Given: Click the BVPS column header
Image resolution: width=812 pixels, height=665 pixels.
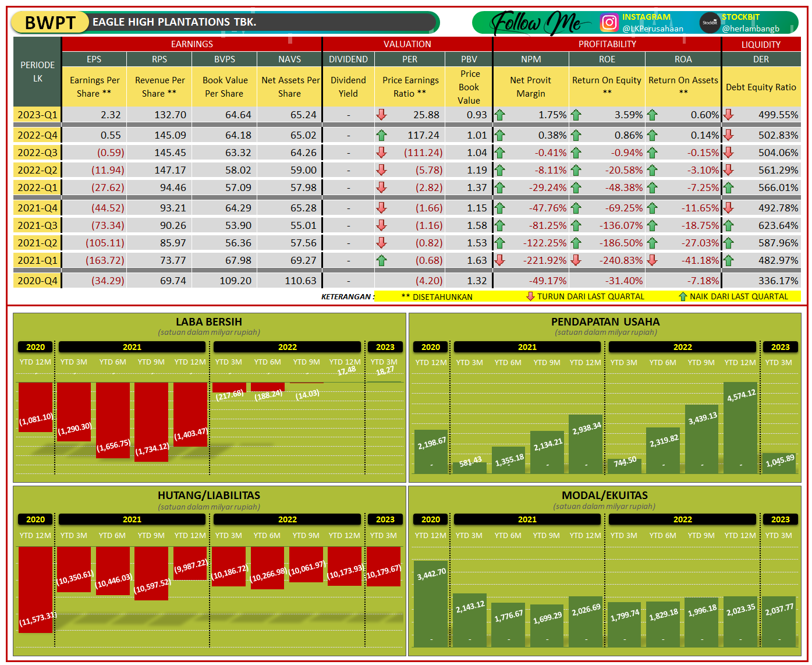Looking at the screenshot, I should coord(225,59).
